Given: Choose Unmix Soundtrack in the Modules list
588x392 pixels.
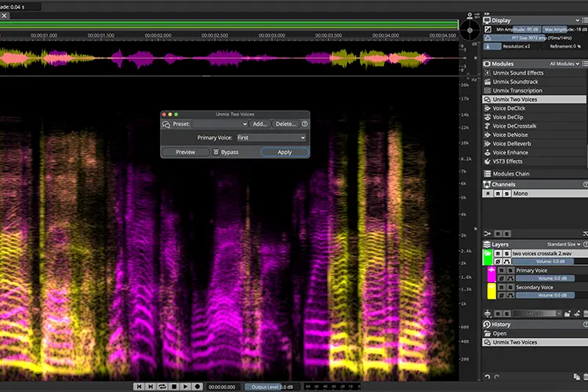Looking at the screenshot, I should [515, 82].
